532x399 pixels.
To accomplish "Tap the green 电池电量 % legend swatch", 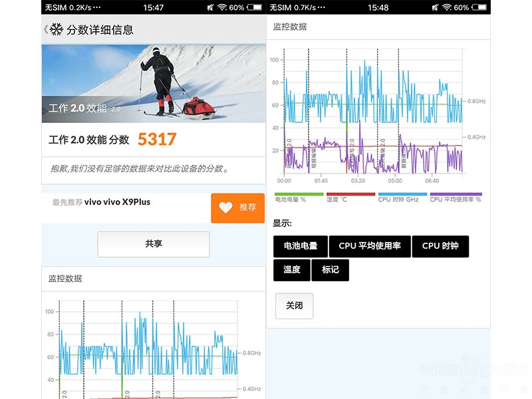I will [299, 194].
